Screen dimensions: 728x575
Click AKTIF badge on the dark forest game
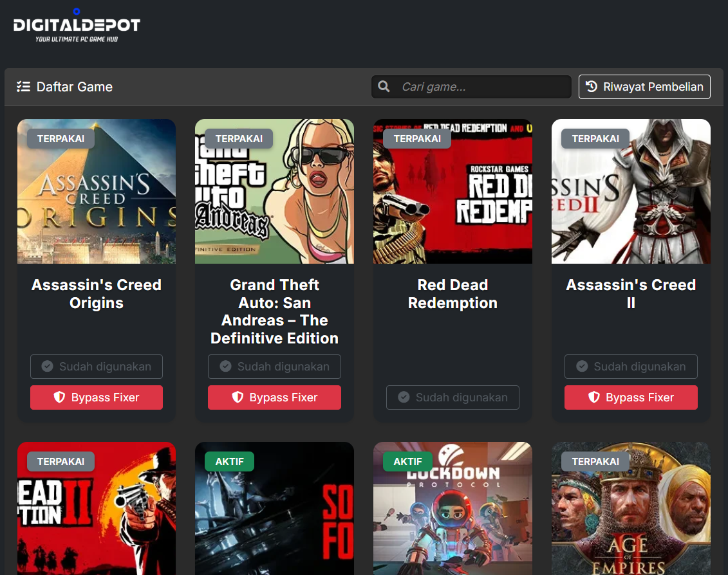229,462
